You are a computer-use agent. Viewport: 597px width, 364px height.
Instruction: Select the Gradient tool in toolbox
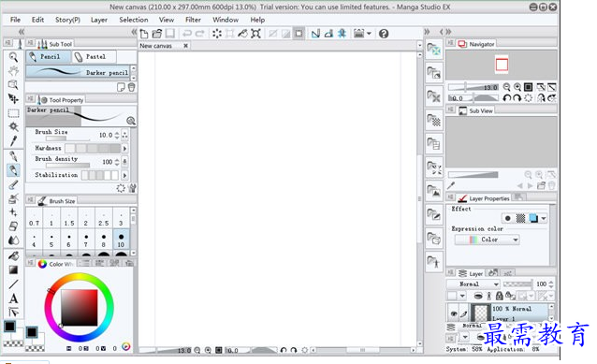tap(13, 269)
